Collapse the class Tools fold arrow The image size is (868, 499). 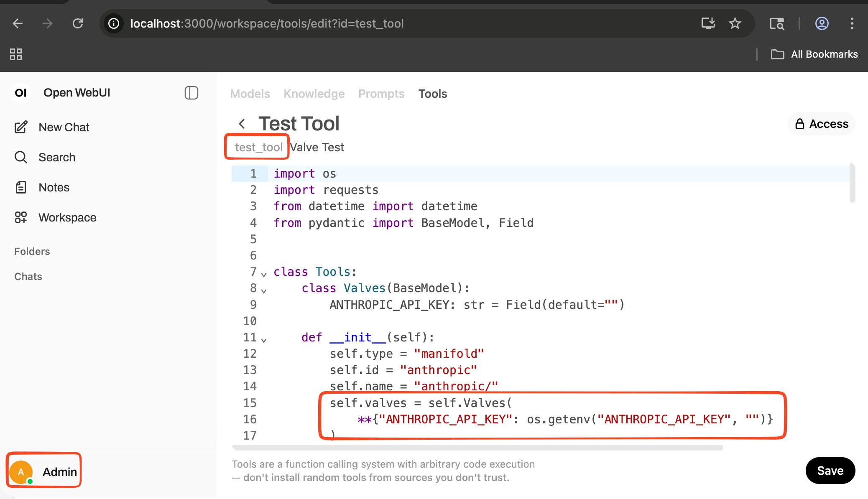[264, 275]
